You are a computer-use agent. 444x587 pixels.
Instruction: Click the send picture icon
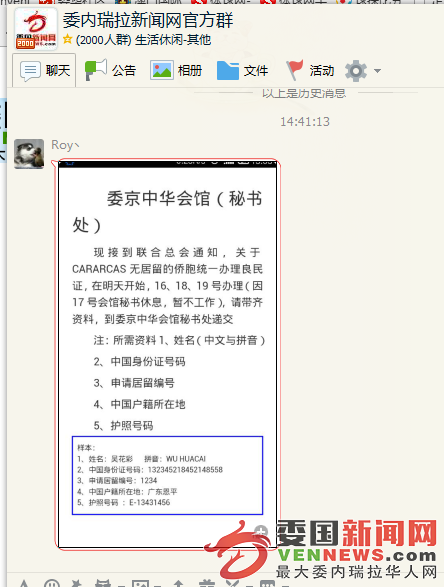[140, 583]
